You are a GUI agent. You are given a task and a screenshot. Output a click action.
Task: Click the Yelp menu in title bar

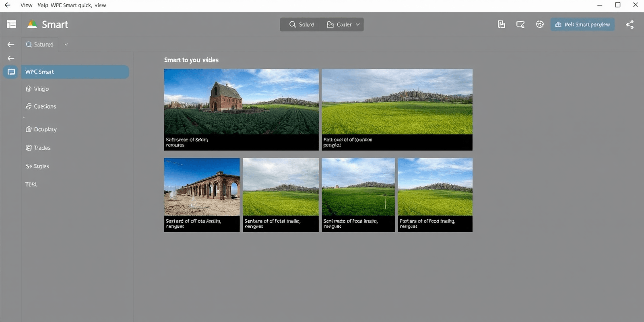43,5
